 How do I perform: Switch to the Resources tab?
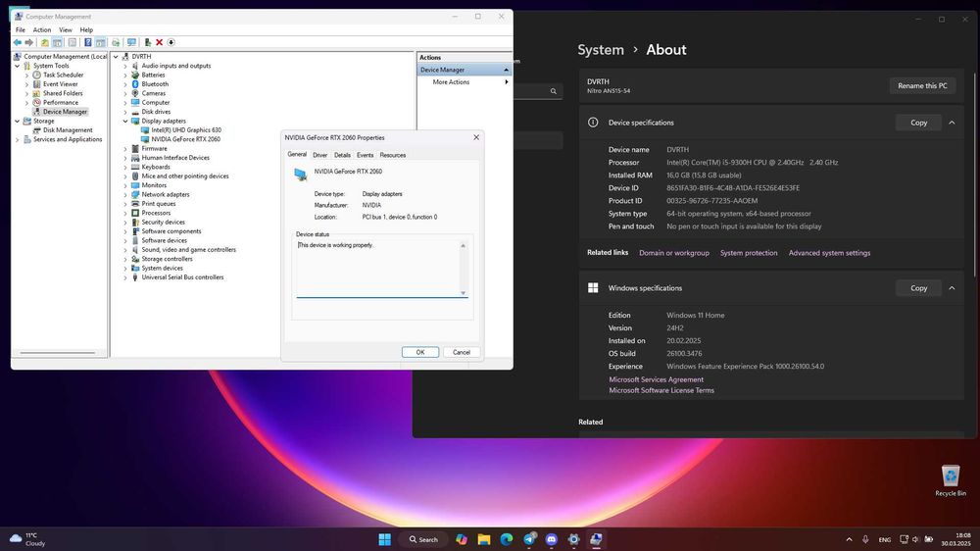(393, 155)
